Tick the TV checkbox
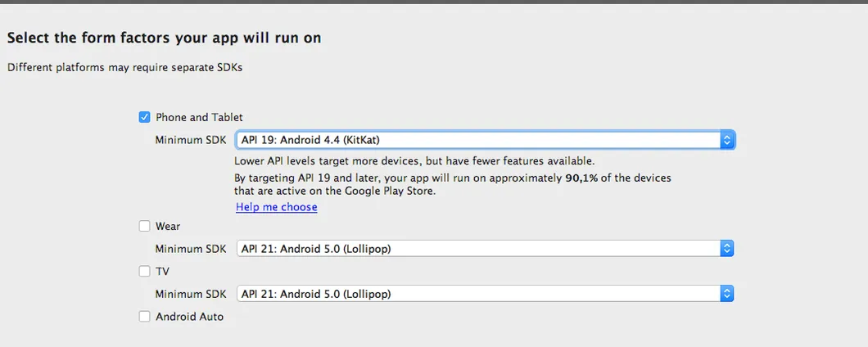 tap(144, 271)
